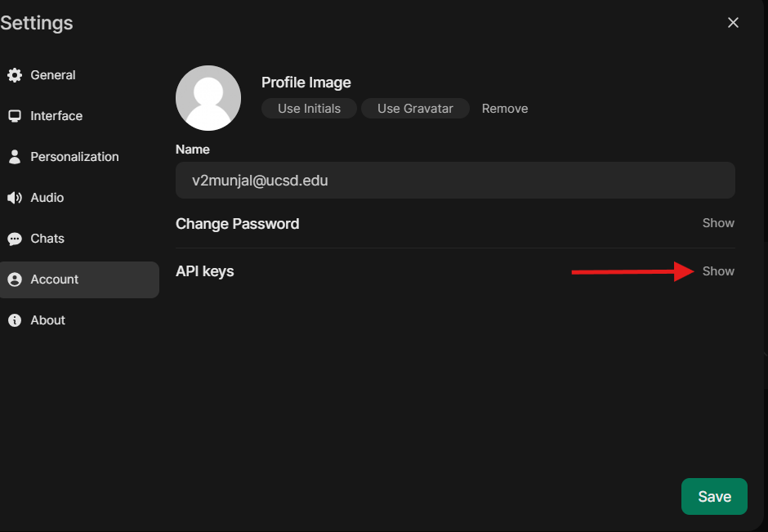Open the General settings tab
Image resolution: width=768 pixels, height=532 pixels.
point(53,75)
